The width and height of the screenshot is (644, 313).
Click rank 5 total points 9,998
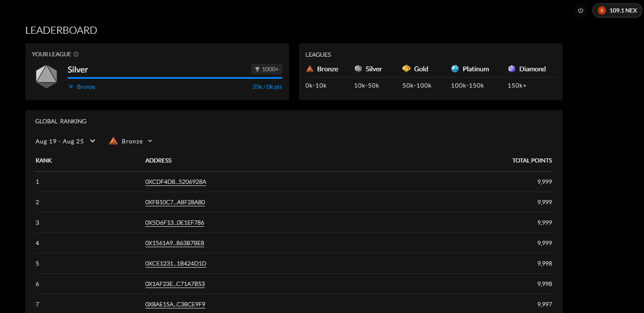(x=544, y=263)
